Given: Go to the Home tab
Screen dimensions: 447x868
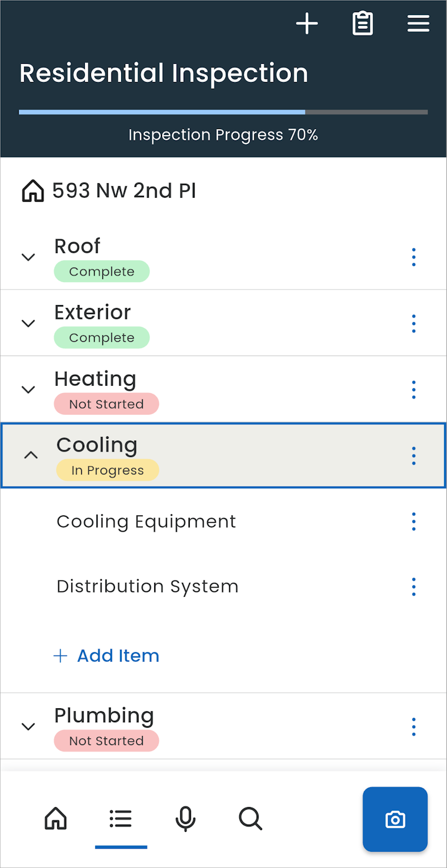Looking at the screenshot, I should pyautogui.click(x=56, y=819).
